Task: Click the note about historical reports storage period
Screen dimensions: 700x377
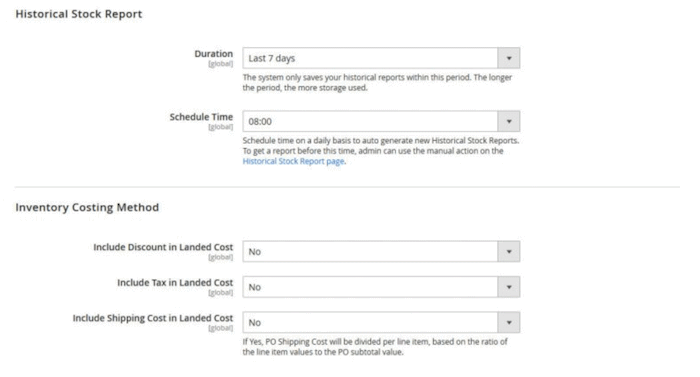Action: point(377,83)
